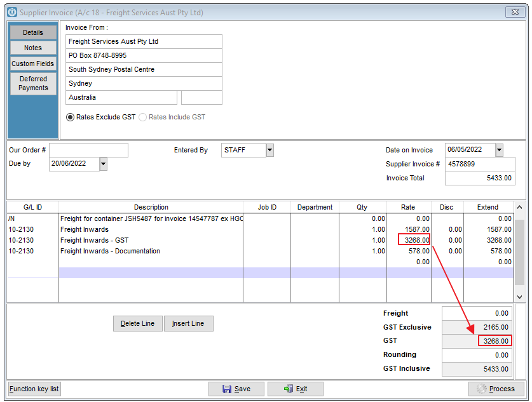The width and height of the screenshot is (532, 402).
Task: Click the Insert Line button
Action: tap(189, 323)
